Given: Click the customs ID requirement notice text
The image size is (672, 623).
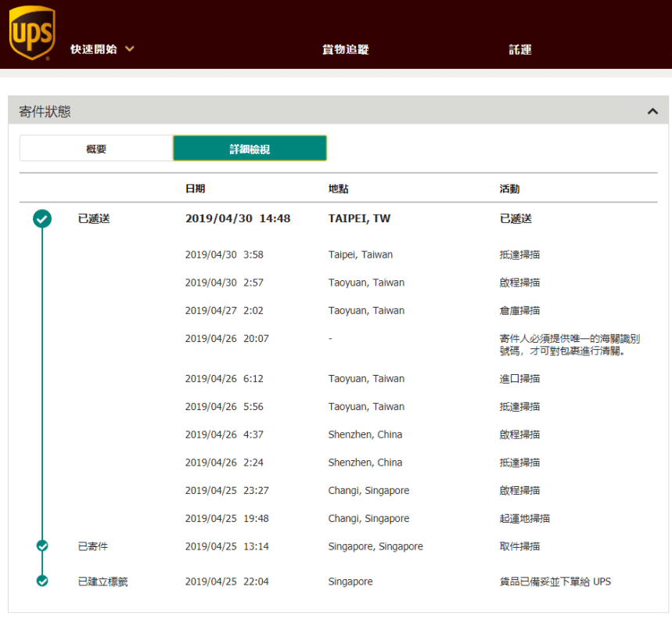Looking at the screenshot, I should 570,344.
